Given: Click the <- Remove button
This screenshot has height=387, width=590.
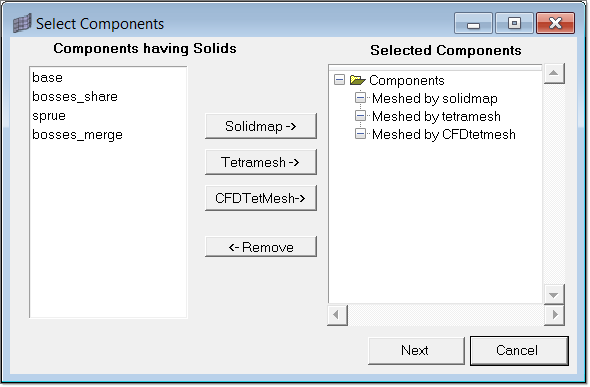Looking at the screenshot, I should pos(261,247).
